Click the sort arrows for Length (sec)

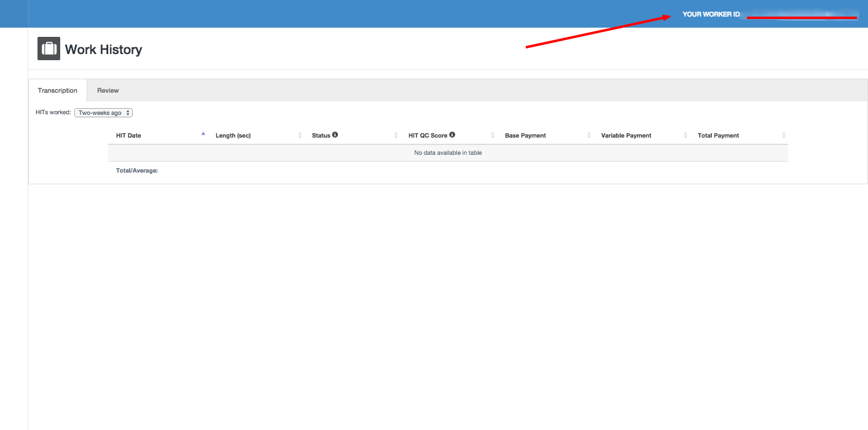[300, 135]
